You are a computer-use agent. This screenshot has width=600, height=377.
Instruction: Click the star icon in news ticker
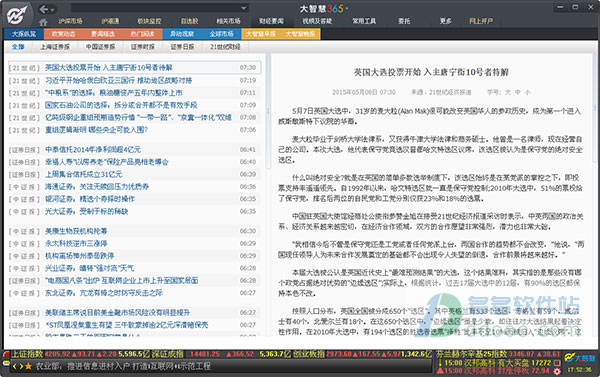tap(28, 366)
